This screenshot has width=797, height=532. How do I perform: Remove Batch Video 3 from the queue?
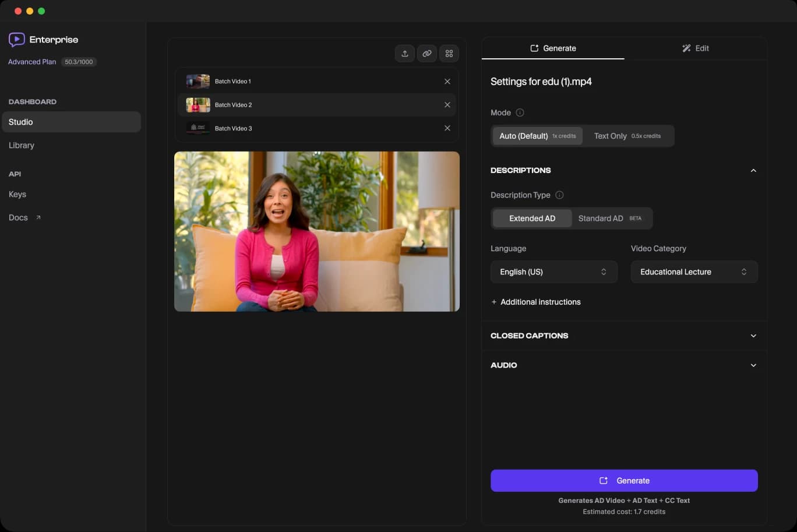(447, 128)
